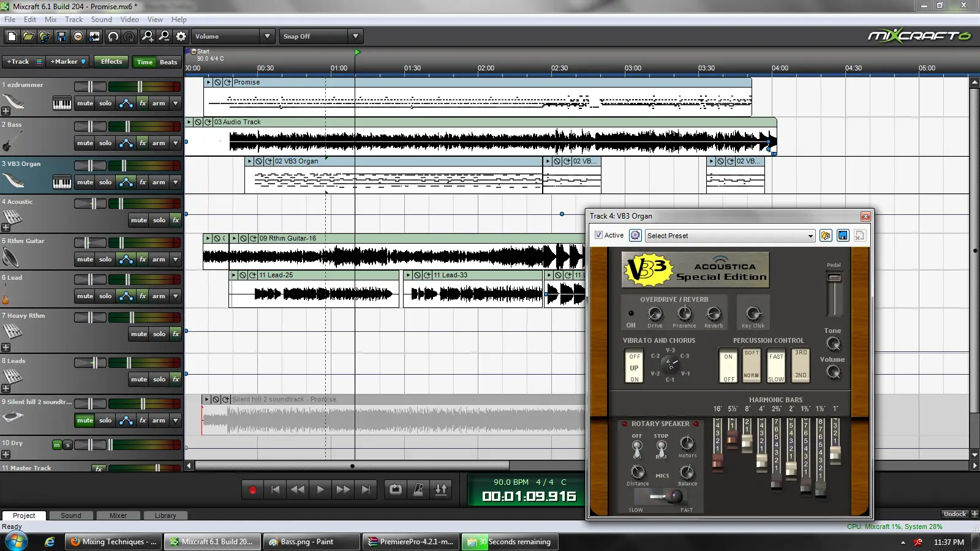
Task: Open piano keyboard for VB3 Organ track
Action: tap(62, 182)
